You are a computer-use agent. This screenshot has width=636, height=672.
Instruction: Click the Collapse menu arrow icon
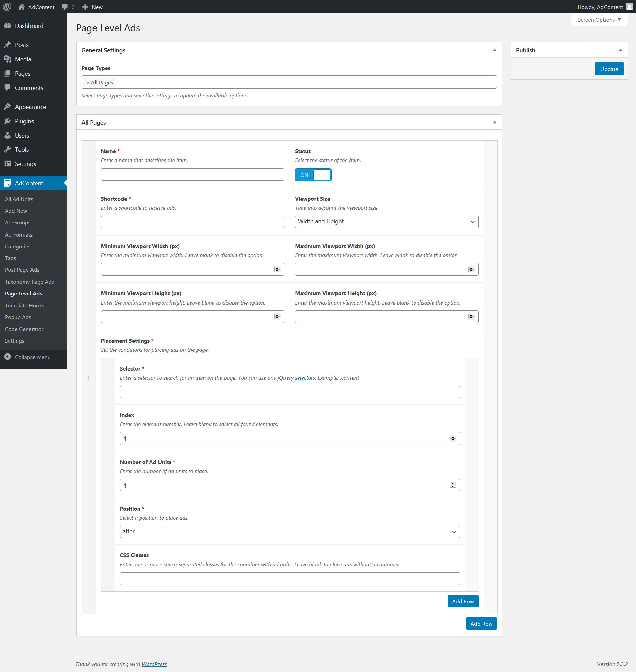click(7, 357)
